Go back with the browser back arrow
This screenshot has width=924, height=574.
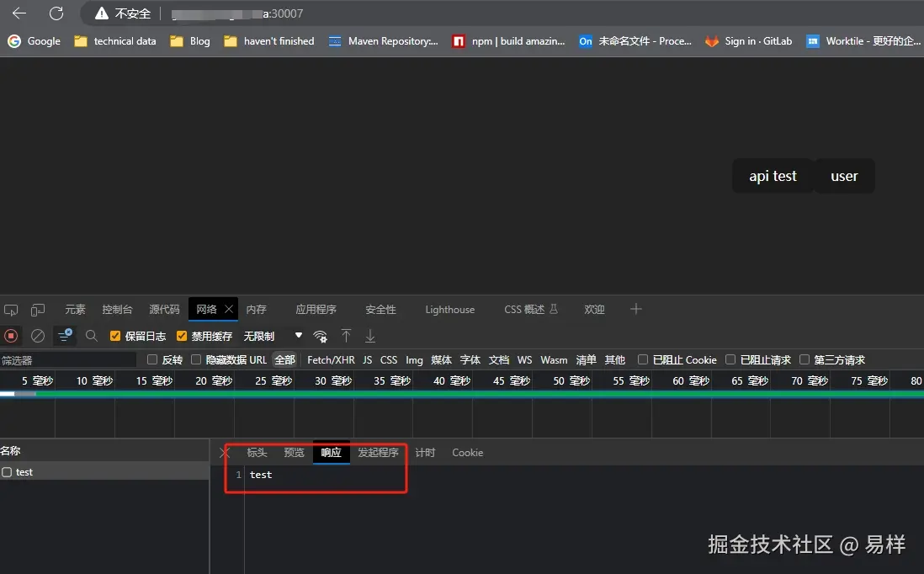click(19, 13)
